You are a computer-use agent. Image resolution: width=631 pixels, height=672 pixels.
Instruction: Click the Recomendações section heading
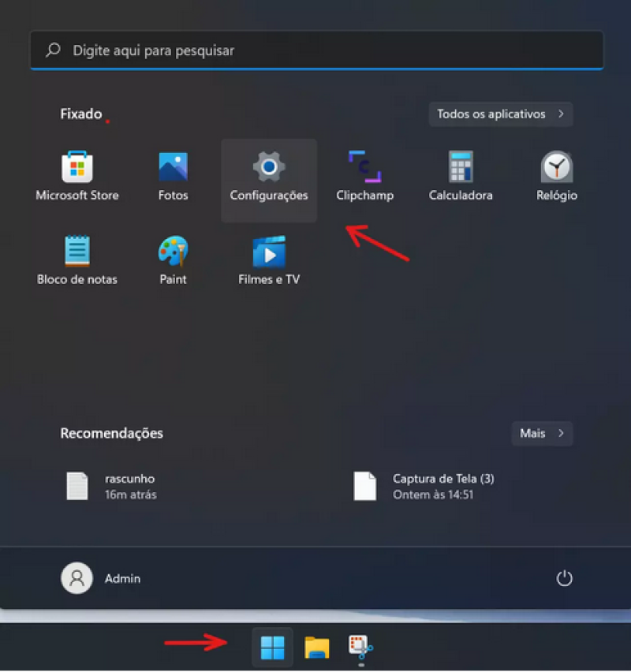(112, 433)
